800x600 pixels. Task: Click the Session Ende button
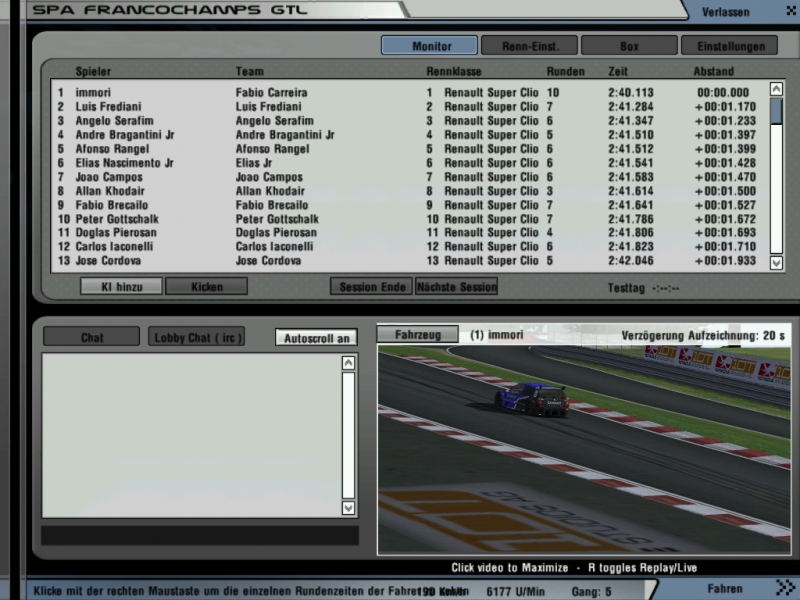pos(371,287)
